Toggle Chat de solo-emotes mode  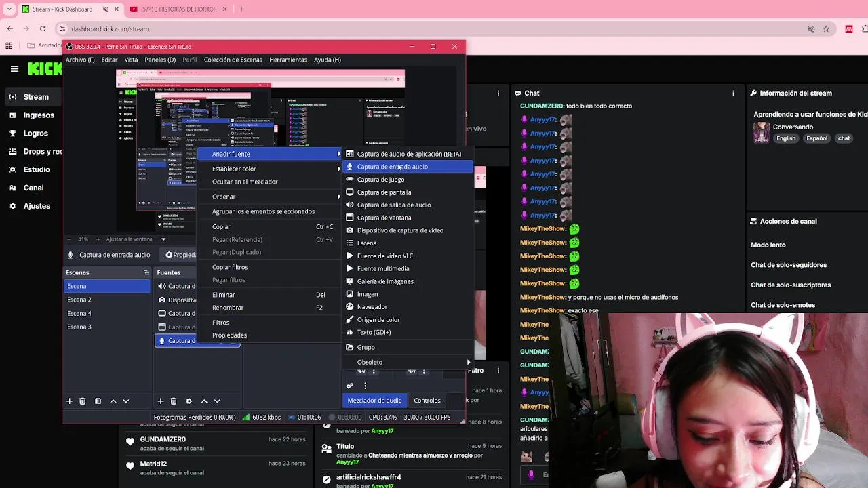coord(783,305)
